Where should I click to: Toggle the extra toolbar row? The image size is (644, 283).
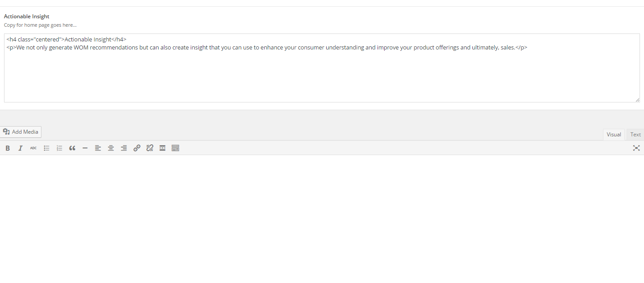pos(176,148)
